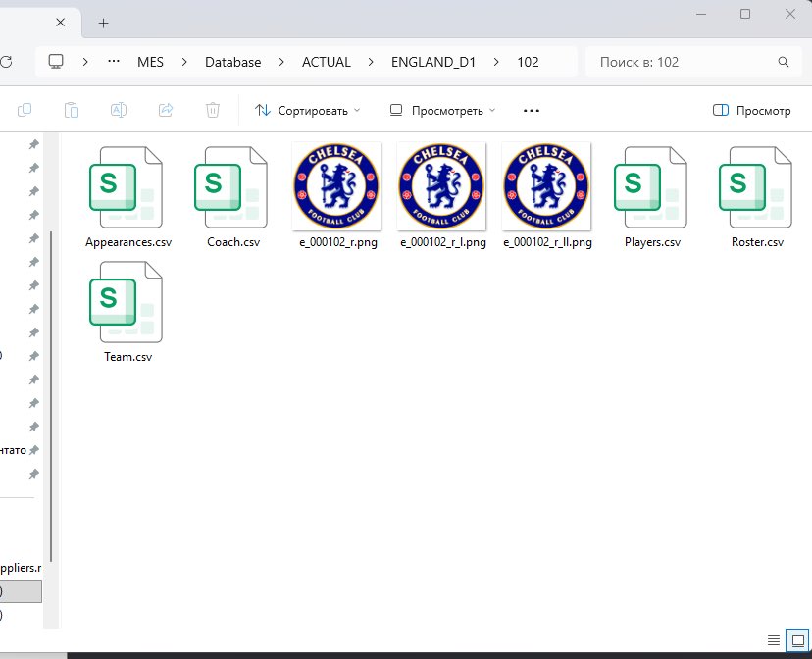Expand chevron after monitor icon in breadcrumb

click(85, 62)
